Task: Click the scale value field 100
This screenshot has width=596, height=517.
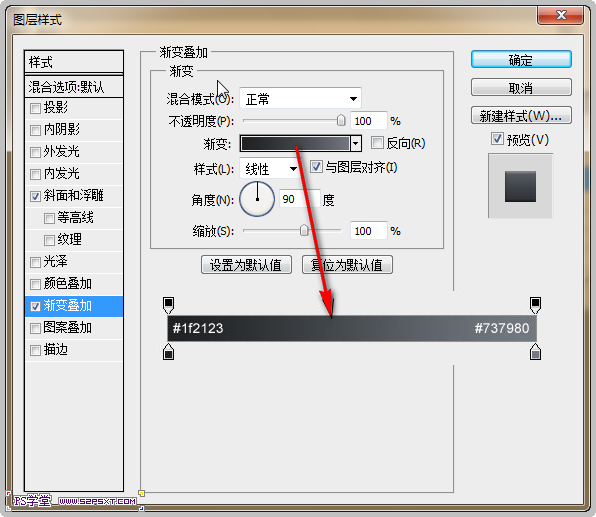Action: 368,231
